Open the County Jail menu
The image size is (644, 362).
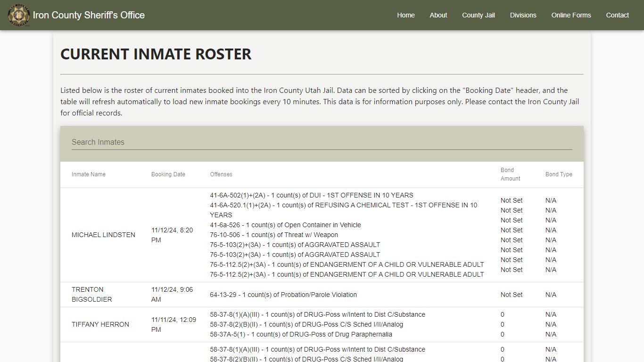479,15
